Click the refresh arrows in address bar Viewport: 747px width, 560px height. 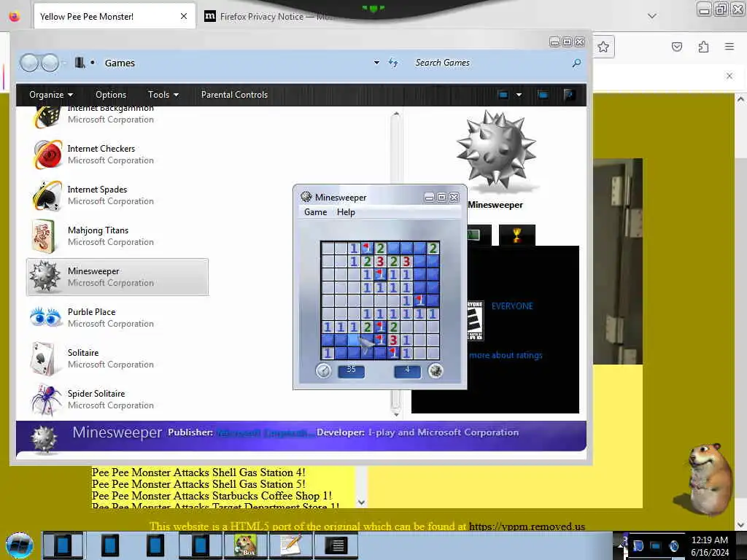point(393,63)
